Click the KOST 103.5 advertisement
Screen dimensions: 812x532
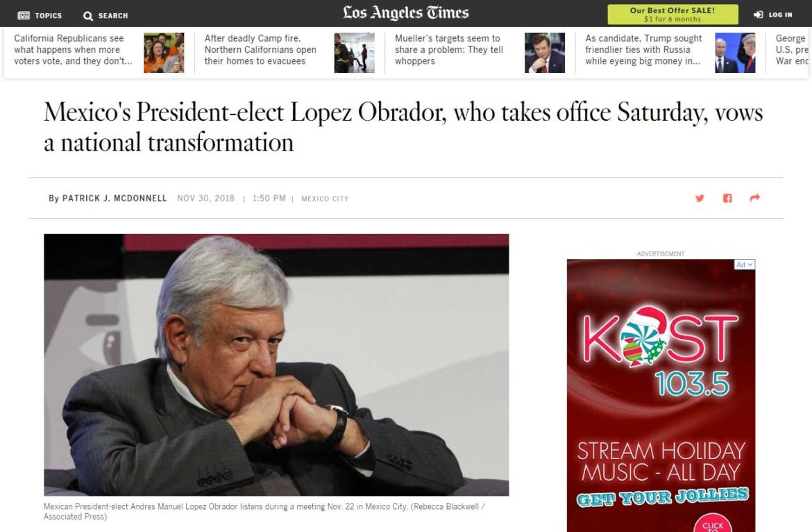[x=661, y=395]
